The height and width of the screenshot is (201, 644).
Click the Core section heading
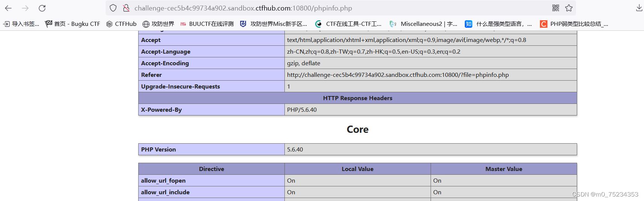pyautogui.click(x=358, y=129)
